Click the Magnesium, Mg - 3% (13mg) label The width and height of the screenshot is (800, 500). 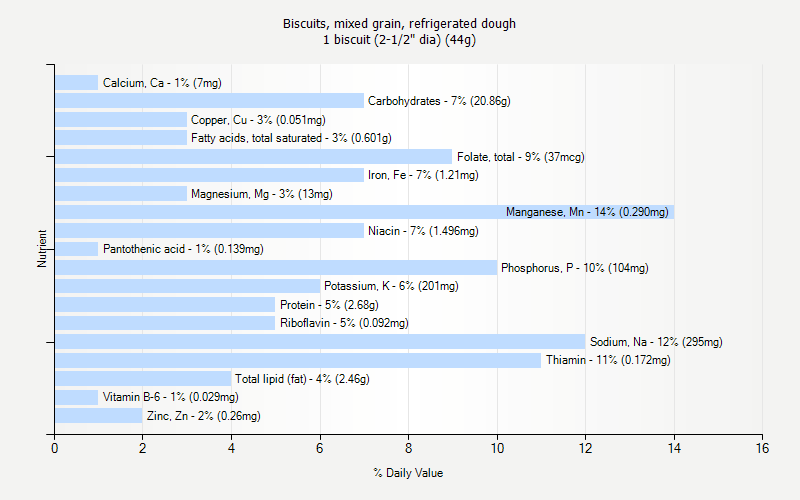[262, 194]
